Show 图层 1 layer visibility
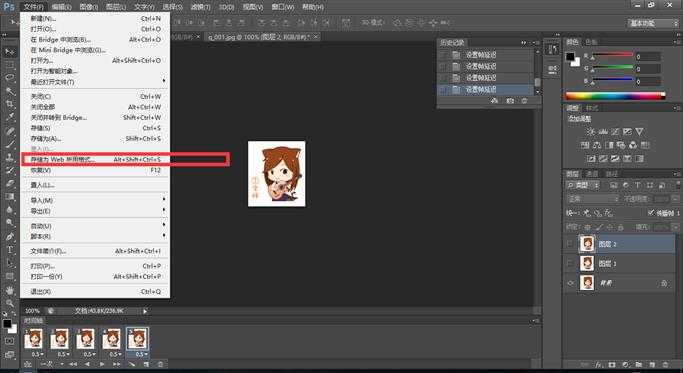683x373 pixels. 571,263
